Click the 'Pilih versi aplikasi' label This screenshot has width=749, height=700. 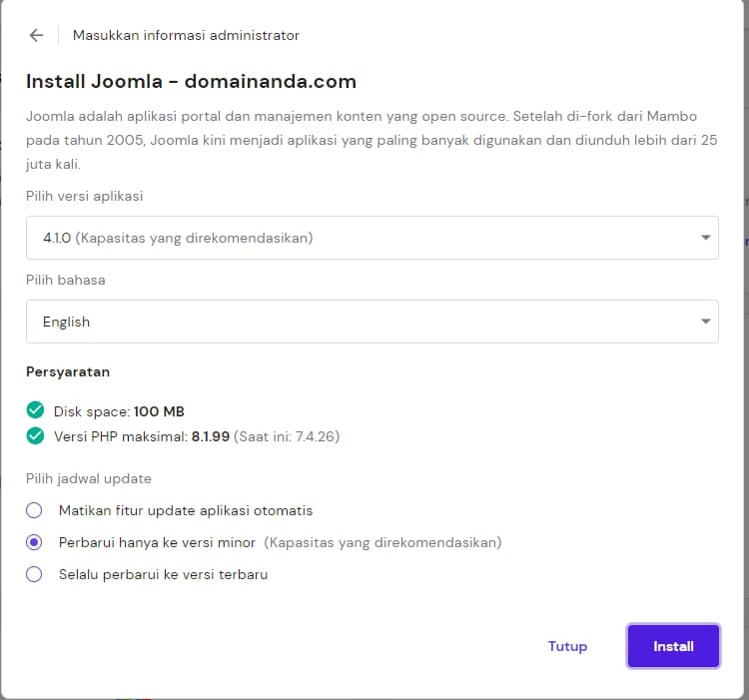pyautogui.click(x=84, y=196)
